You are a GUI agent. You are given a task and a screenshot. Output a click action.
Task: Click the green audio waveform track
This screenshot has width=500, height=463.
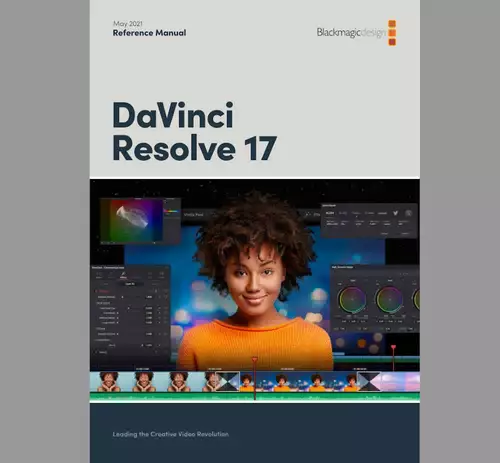[255, 397]
